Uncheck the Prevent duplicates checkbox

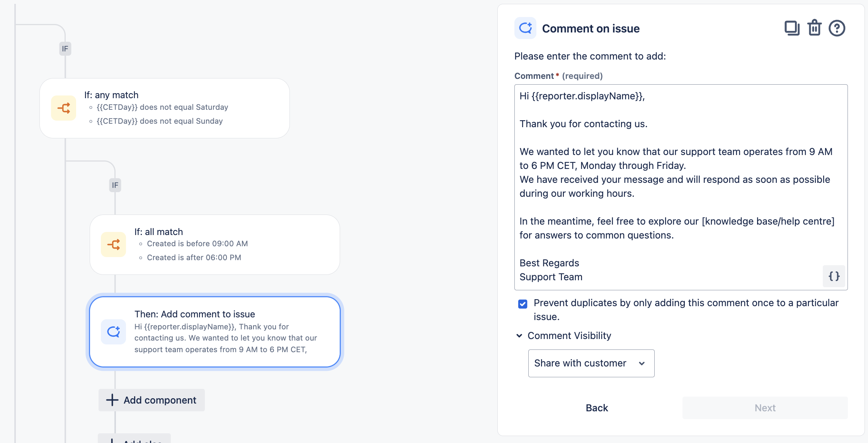click(523, 304)
